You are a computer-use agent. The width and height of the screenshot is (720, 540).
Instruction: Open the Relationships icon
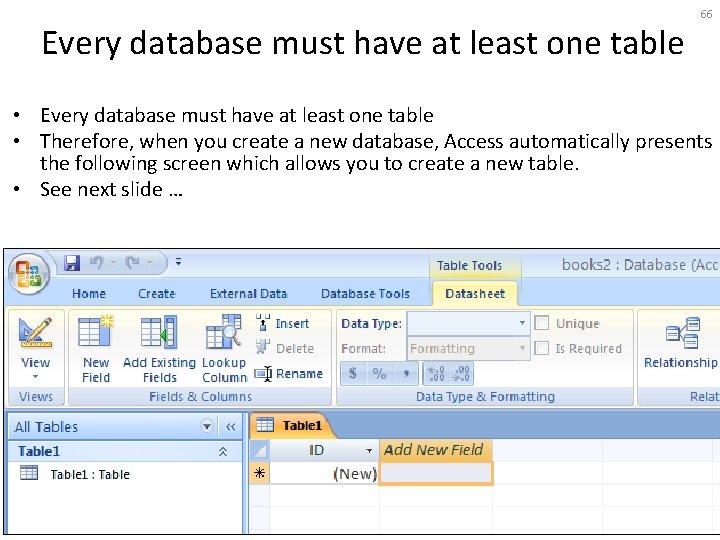pos(683,333)
